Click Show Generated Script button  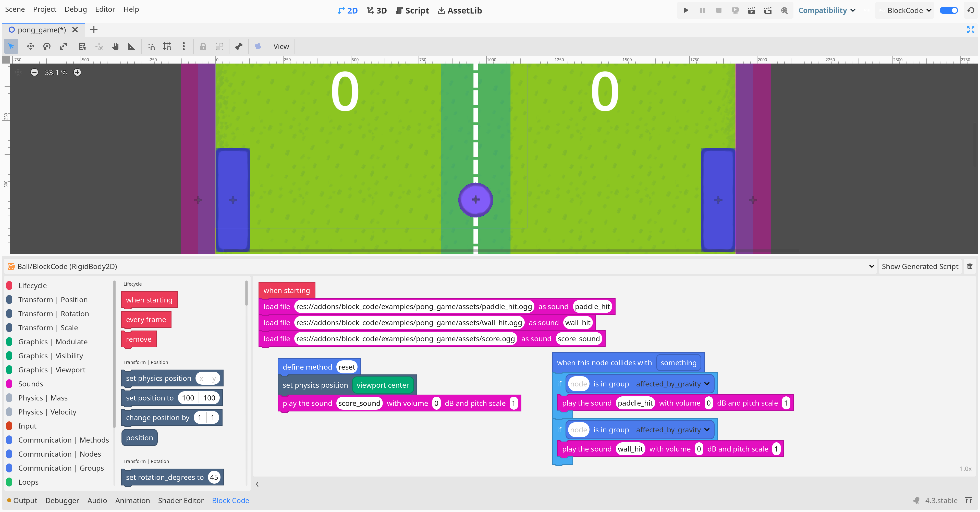[920, 266]
